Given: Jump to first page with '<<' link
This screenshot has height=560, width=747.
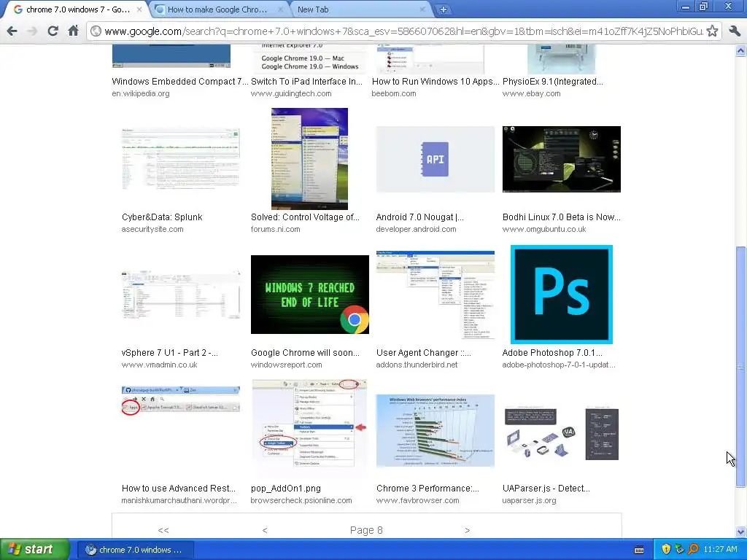Looking at the screenshot, I should coord(163,531).
